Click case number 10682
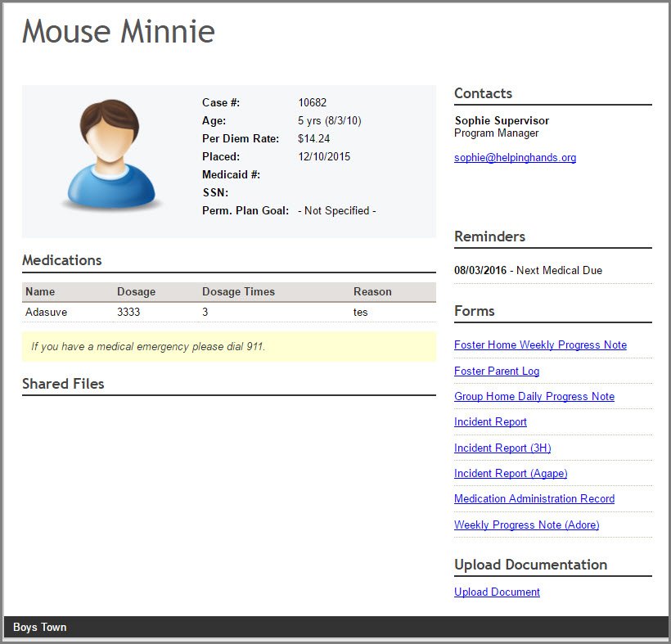 (x=312, y=103)
